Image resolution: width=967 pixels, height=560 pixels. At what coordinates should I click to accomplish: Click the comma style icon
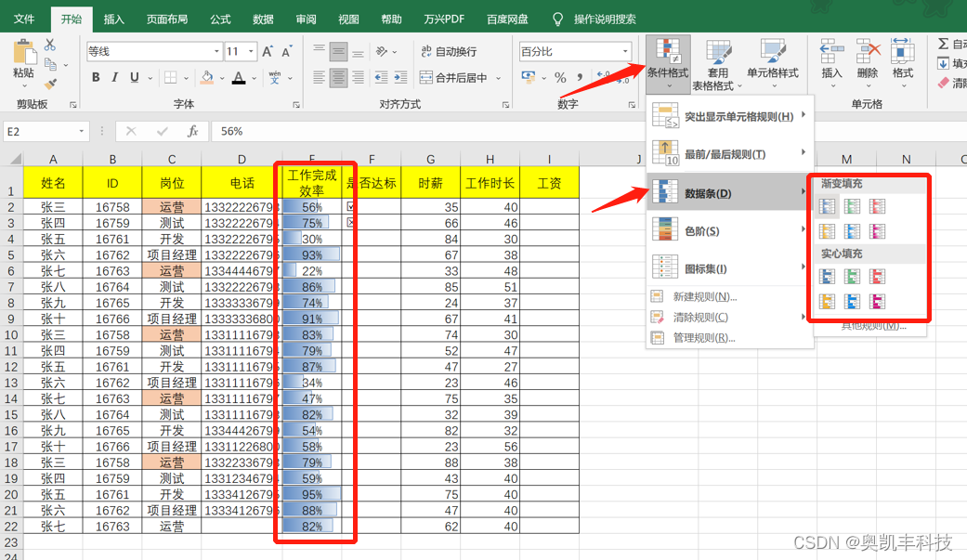click(580, 78)
